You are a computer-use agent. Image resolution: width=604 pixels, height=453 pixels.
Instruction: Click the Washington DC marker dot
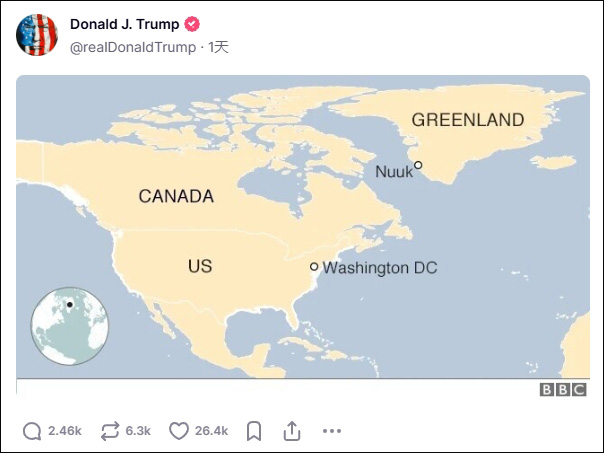314,266
